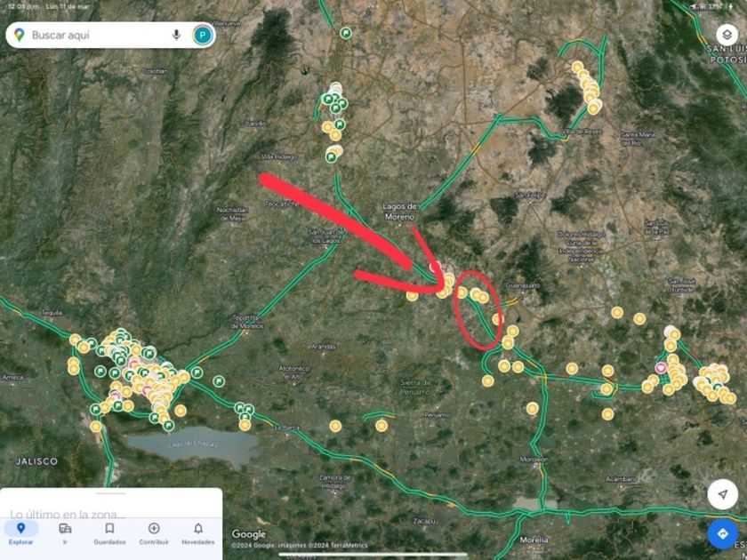Tap the Google Maps pin logo
This screenshot has height=560, width=747.
pos(19,35)
